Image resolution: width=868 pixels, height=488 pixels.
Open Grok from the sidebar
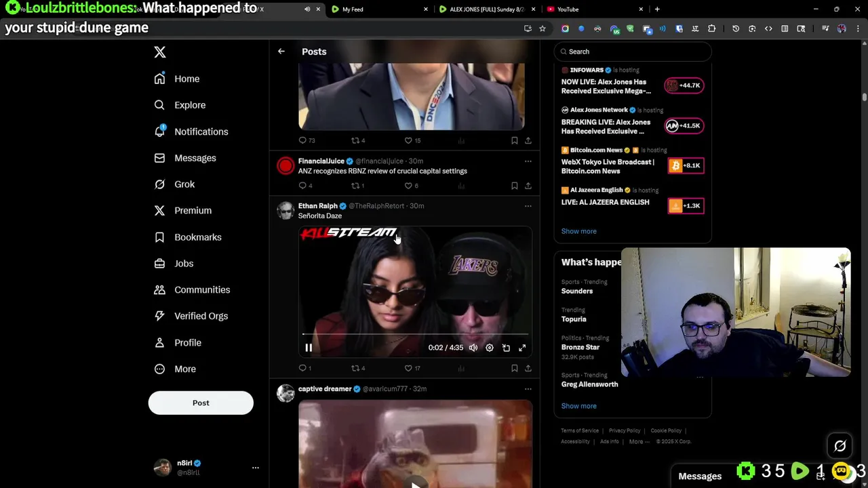174,184
